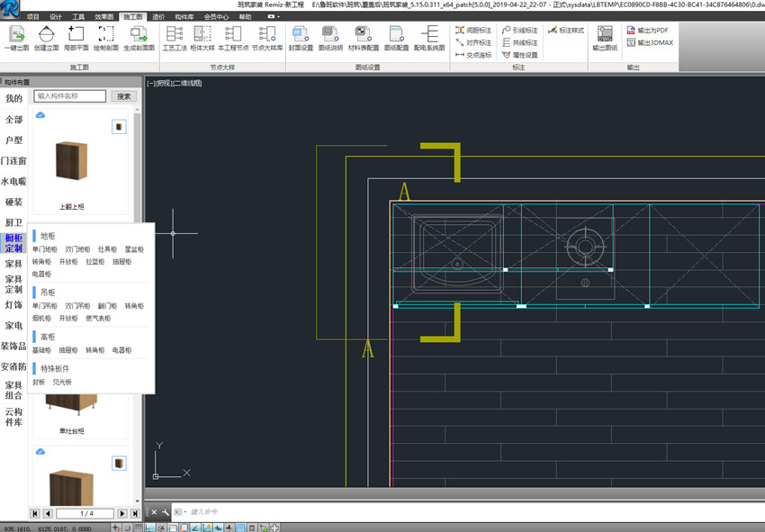This screenshot has width=765, height=532.
Task: Close the command line with the X
Action: [154, 512]
